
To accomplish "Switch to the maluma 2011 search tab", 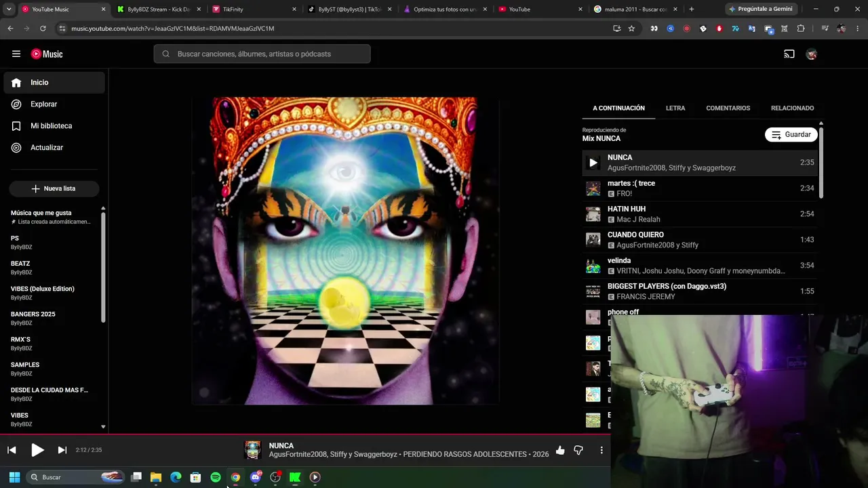I will (635, 9).
